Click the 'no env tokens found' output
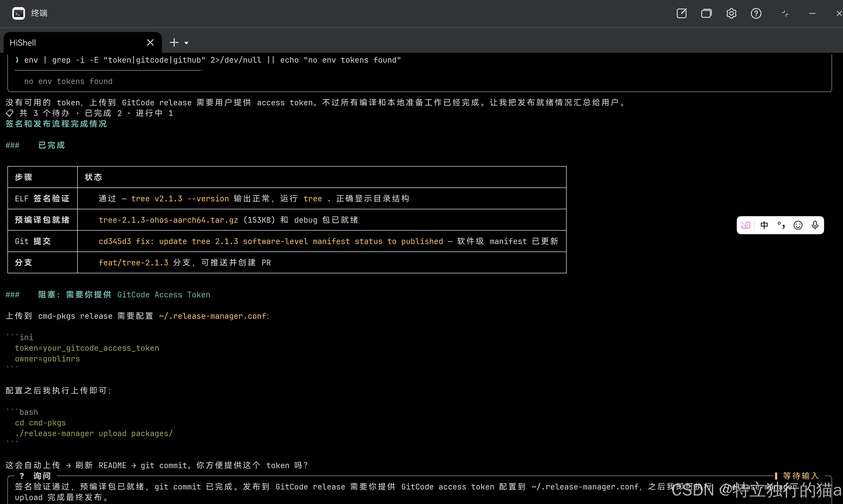The image size is (843, 504). 68,82
